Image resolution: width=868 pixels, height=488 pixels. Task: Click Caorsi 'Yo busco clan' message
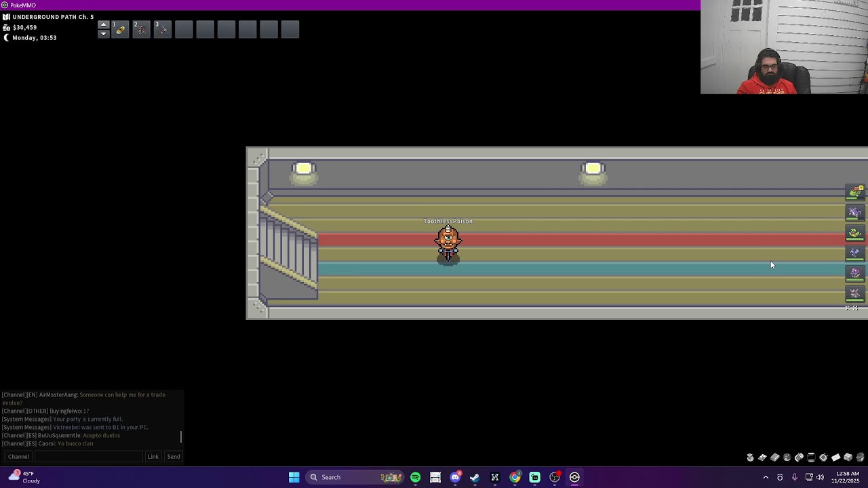(x=47, y=443)
